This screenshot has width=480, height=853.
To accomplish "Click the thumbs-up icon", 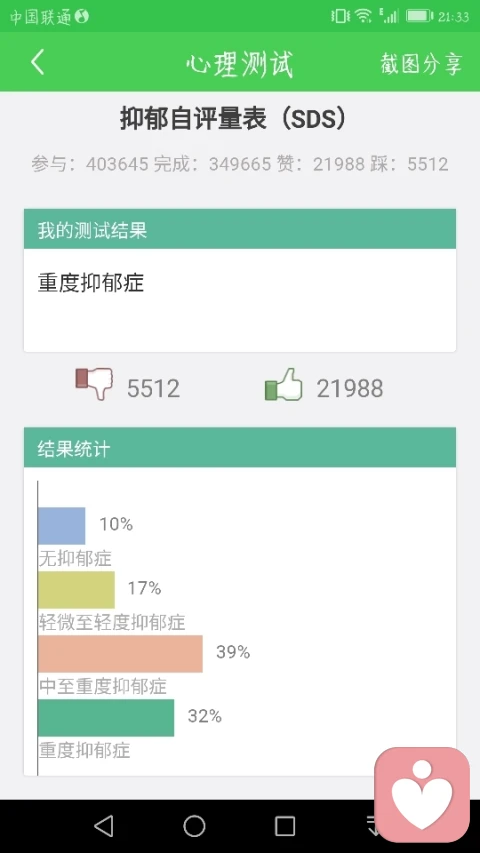I will tap(284, 385).
